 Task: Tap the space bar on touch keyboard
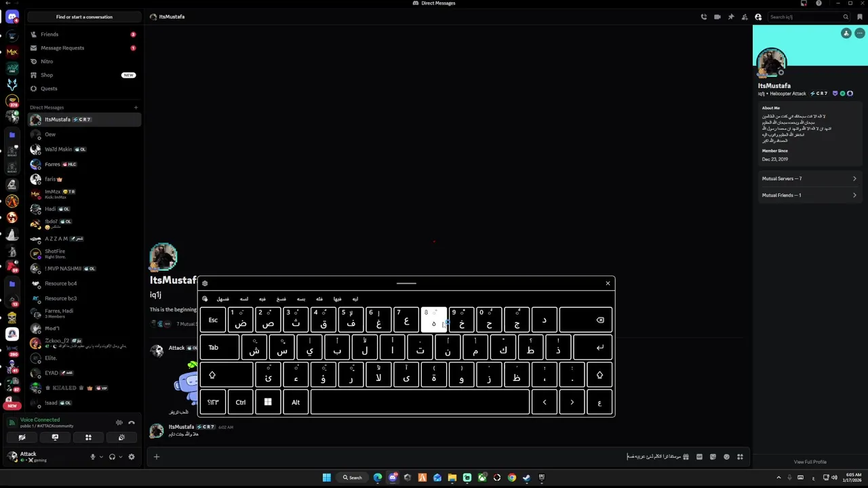(420, 403)
